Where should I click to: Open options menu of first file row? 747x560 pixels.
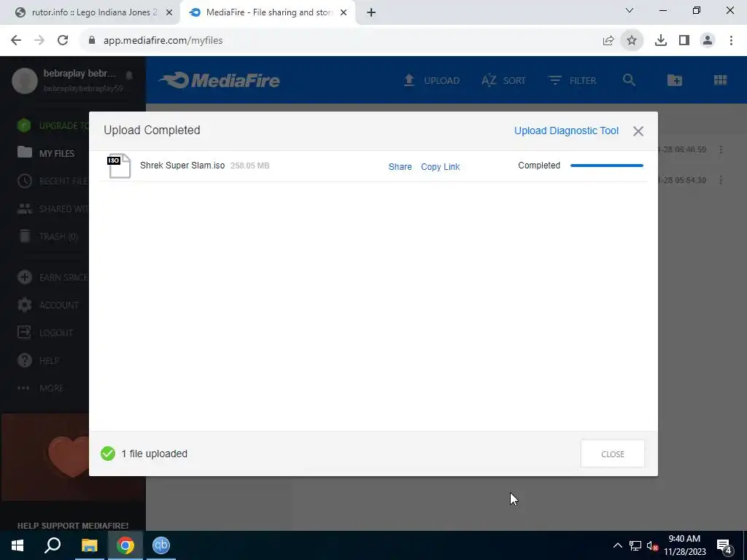(x=721, y=149)
